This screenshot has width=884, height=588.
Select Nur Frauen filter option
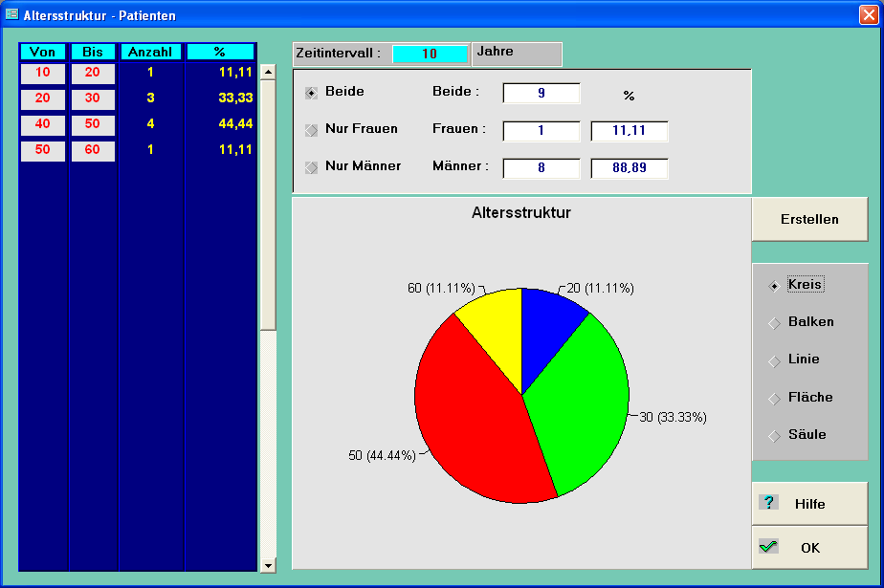coord(311,129)
